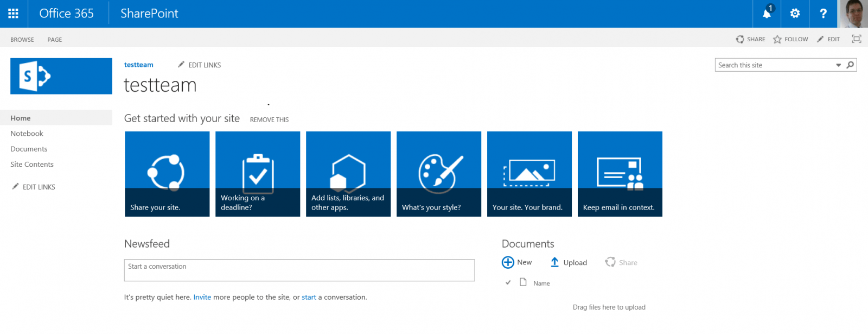Click the SharePoint title in header
The image size is (868, 334).
149,14
